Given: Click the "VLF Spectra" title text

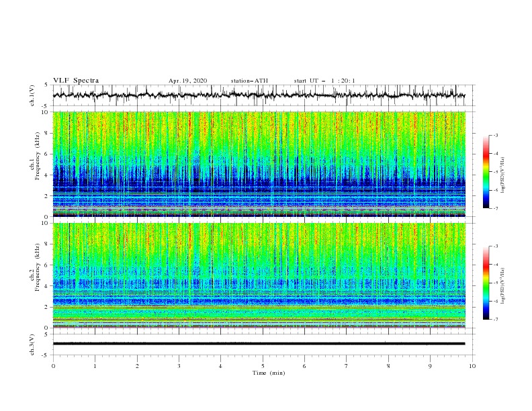Looking at the screenshot, I should 76,81.
